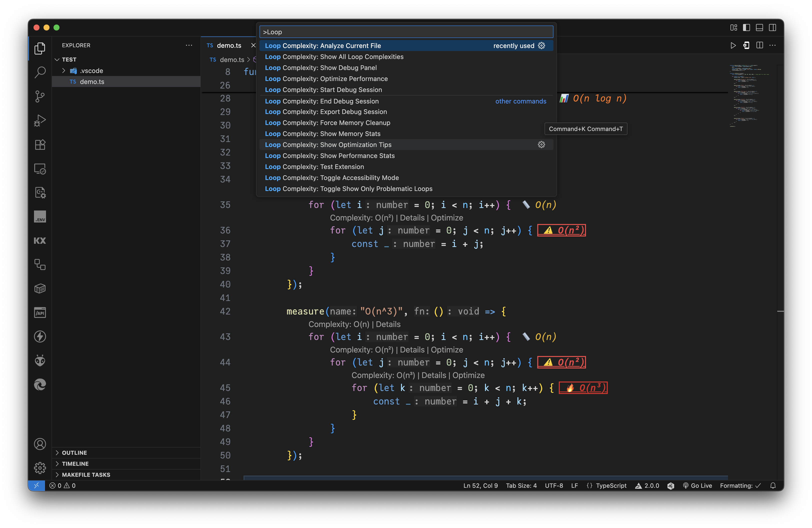Click Run Code play icon in editor toolbar
812x528 pixels.
(733, 45)
